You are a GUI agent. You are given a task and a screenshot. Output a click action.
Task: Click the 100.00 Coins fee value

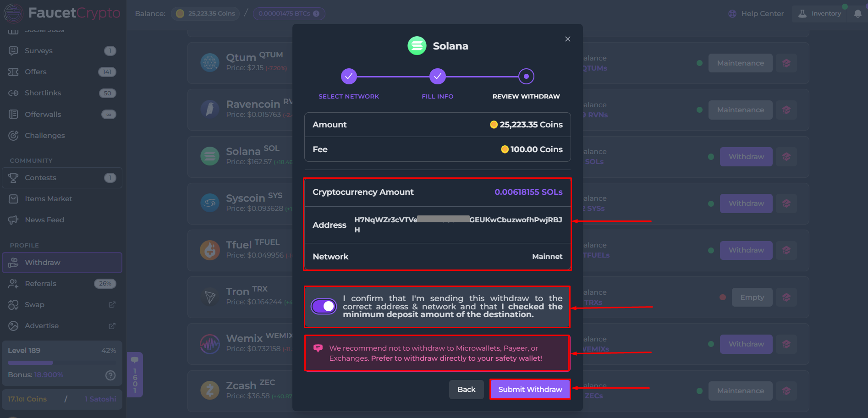532,149
